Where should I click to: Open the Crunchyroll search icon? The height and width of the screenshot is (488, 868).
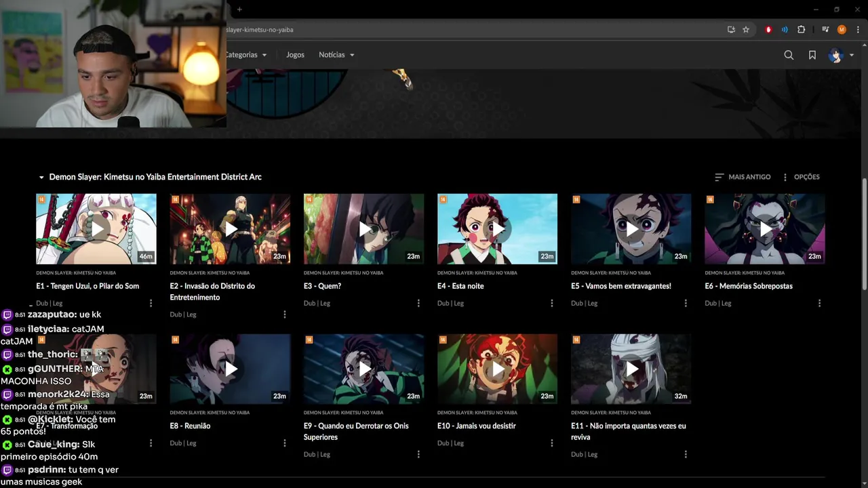click(x=789, y=55)
